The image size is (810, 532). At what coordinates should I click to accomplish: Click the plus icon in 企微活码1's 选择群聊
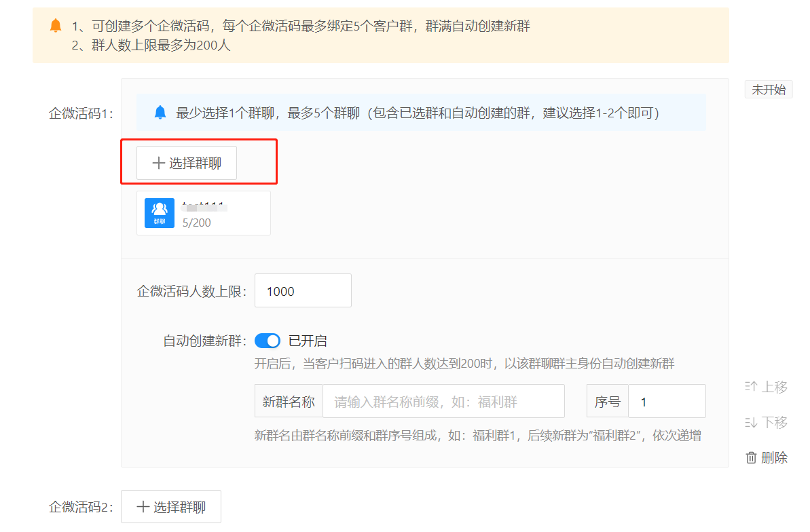(158, 164)
